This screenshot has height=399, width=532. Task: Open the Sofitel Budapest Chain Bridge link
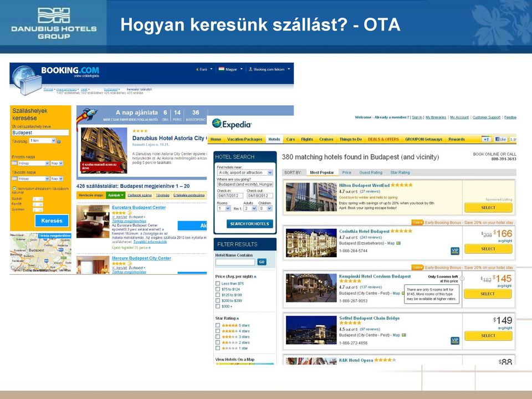[369, 318]
